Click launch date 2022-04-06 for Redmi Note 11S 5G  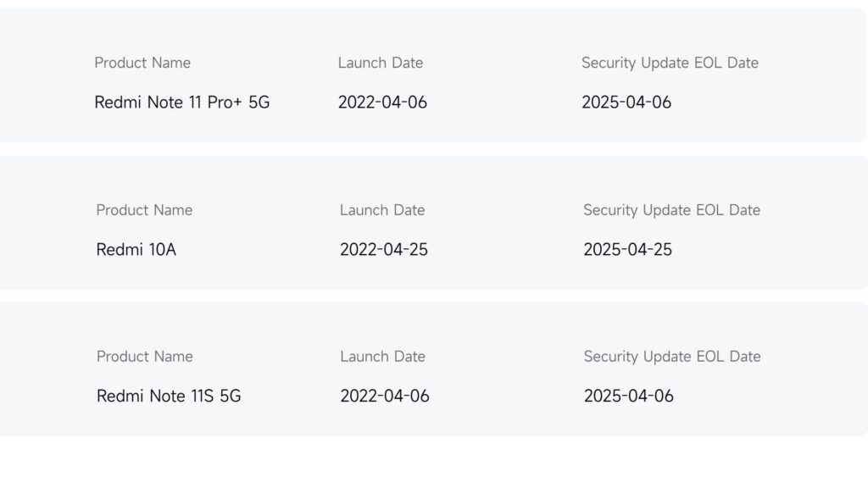tap(385, 396)
